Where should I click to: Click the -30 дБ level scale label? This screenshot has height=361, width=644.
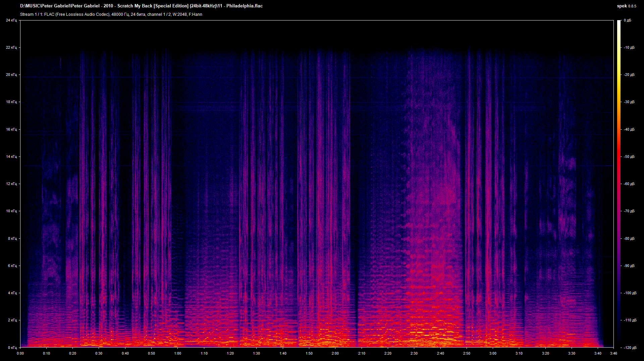click(x=629, y=102)
